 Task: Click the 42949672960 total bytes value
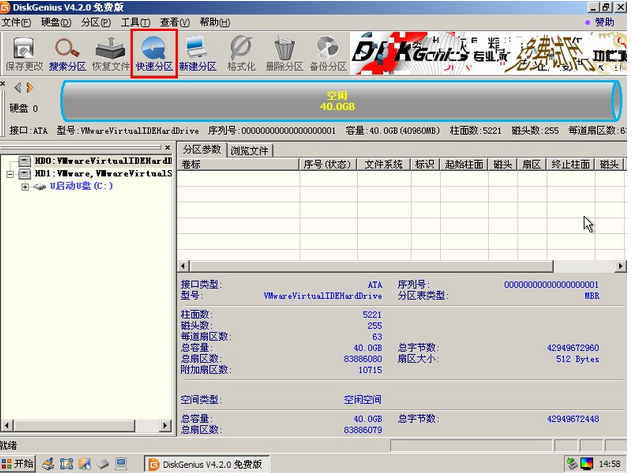coord(573,348)
